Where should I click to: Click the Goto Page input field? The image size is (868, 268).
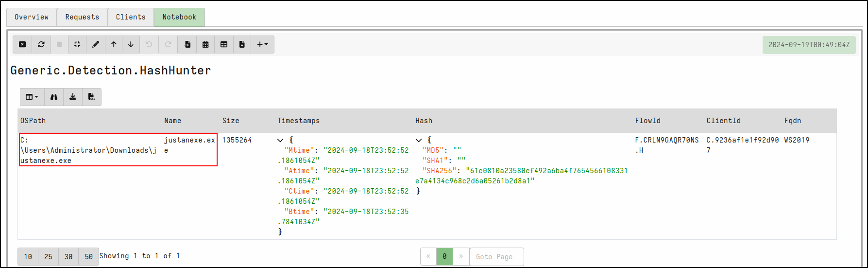coord(496,256)
